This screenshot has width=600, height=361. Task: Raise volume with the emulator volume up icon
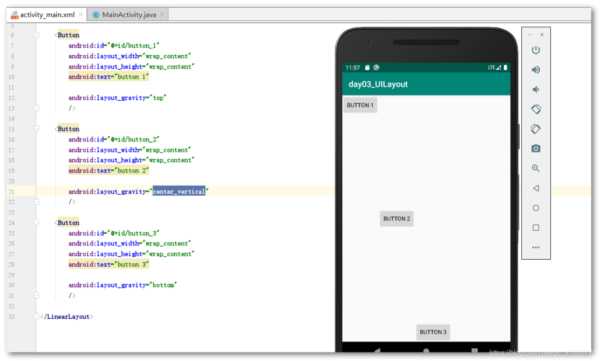click(x=536, y=70)
